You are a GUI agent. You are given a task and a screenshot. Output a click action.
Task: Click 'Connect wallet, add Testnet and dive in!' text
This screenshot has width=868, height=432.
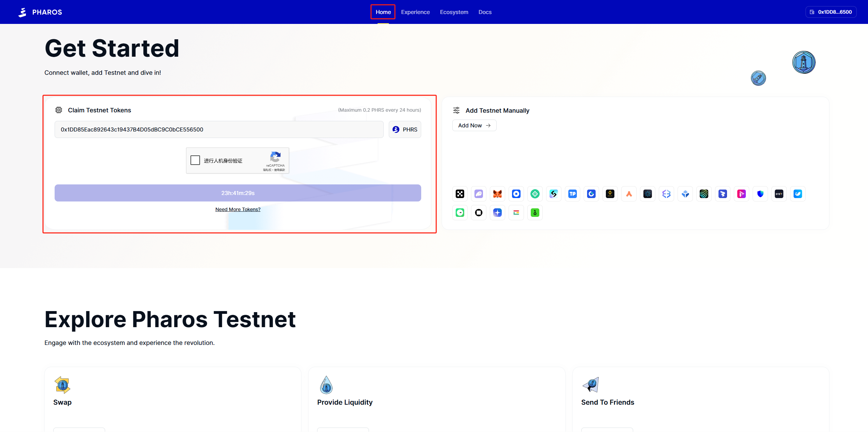point(103,73)
